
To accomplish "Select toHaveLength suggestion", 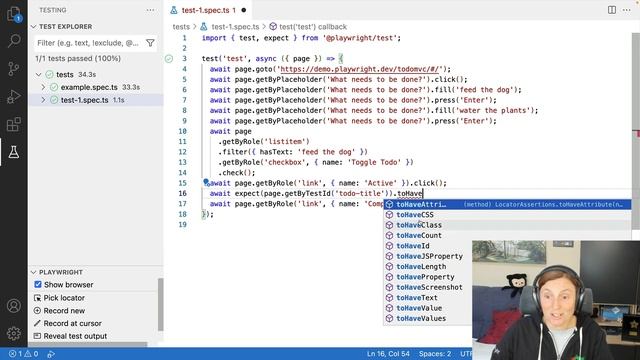I will (x=428, y=267).
